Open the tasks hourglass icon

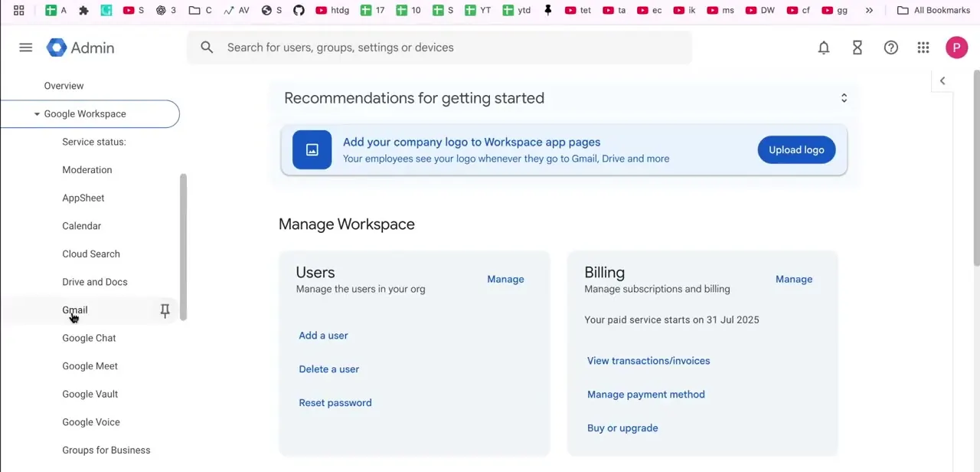[857, 48]
